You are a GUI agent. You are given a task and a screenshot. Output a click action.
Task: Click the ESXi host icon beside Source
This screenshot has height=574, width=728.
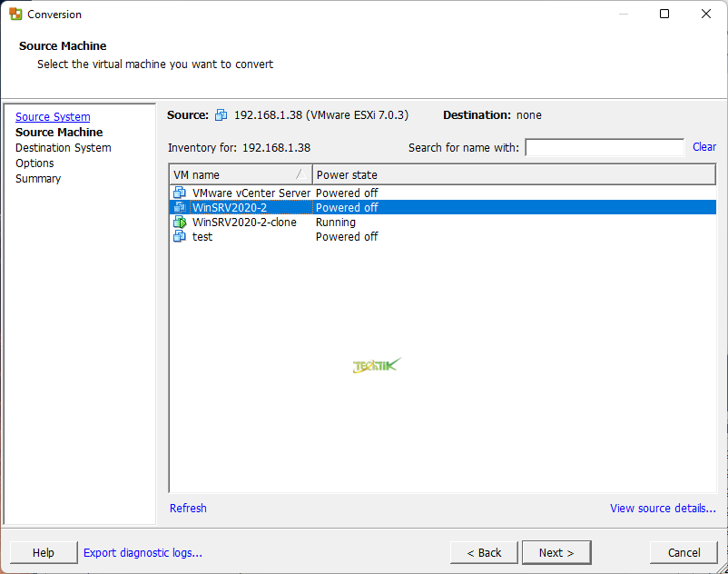coord(221,114)
